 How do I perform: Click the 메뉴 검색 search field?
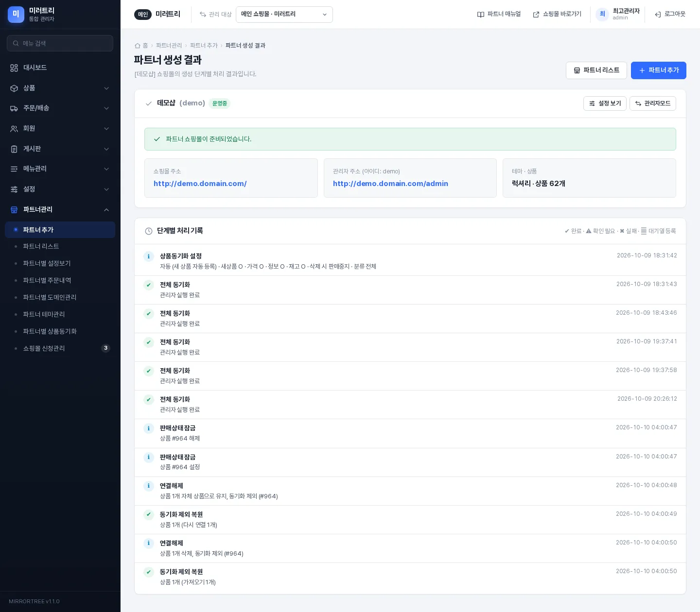point(60,43)
